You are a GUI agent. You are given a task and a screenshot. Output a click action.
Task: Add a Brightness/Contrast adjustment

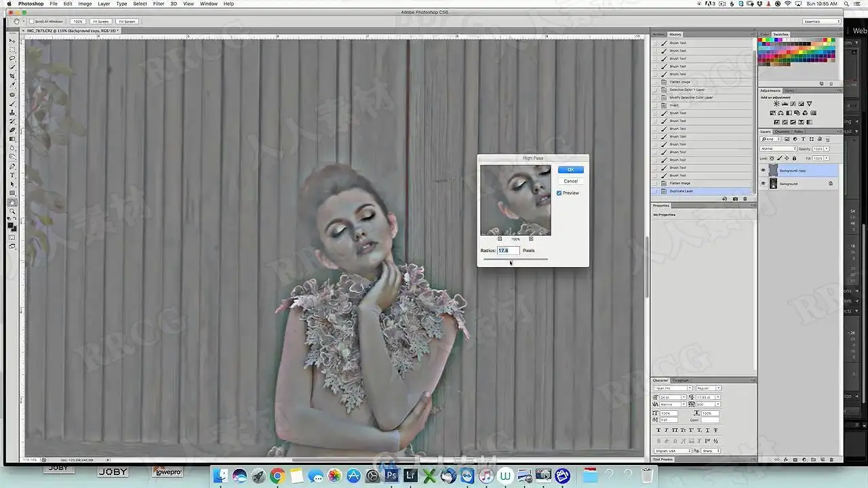pos(776,104)
